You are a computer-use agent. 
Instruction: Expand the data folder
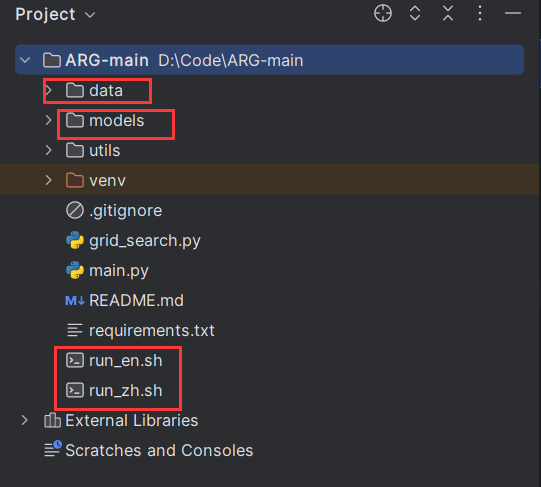(x=49, y=90)
